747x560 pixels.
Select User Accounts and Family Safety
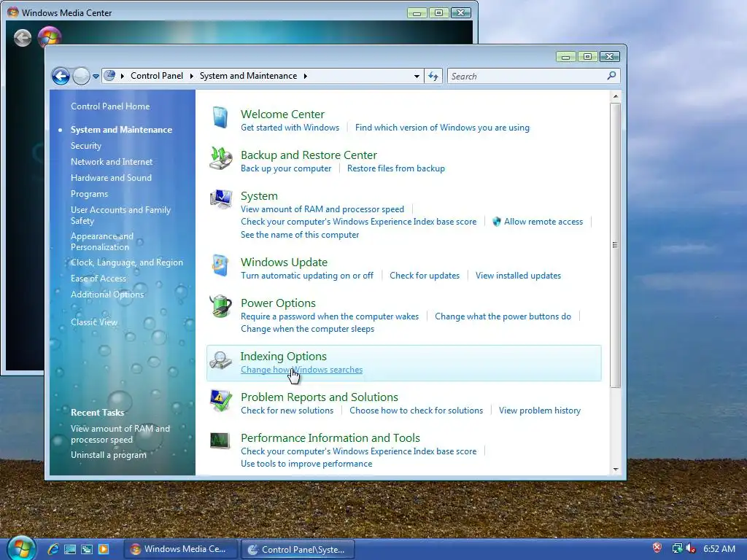tap(120, 215)
